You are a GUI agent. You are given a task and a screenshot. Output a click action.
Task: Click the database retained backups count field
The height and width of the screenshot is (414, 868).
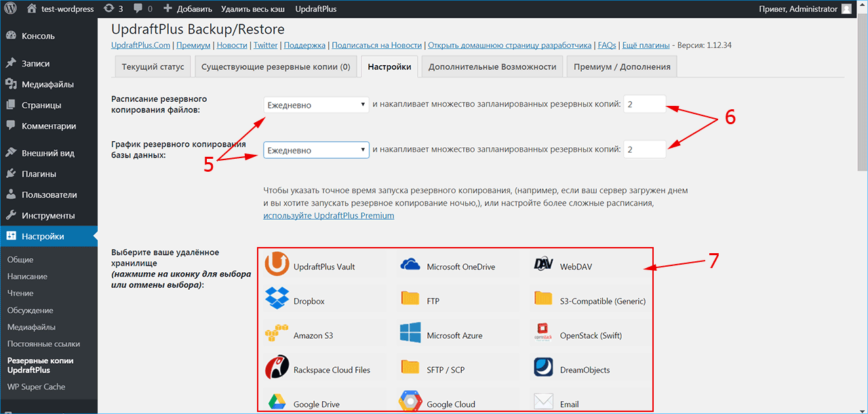pos(644,149)
